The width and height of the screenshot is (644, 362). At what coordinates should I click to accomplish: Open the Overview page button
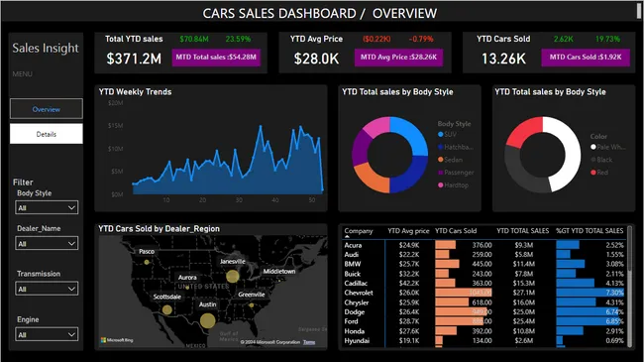(x=46, y=109)
